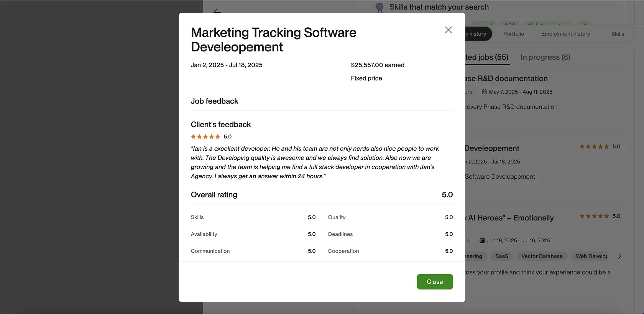Open the Portfolio tab

tap(513, 34)
